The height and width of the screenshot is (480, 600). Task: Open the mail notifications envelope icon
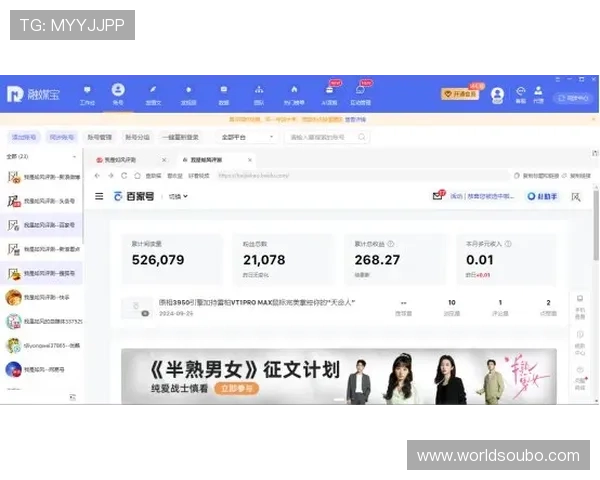pos(439,196)
